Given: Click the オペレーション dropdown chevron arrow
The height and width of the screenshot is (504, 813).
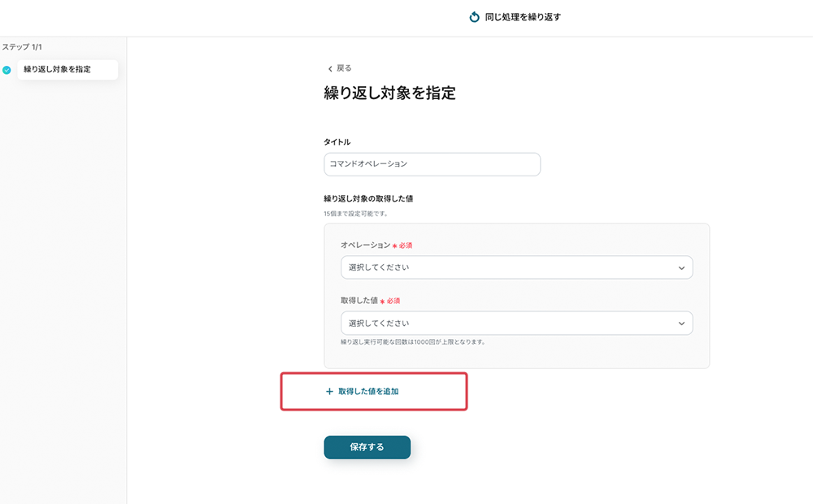Looking at the screenshot, I should [681, 268].
